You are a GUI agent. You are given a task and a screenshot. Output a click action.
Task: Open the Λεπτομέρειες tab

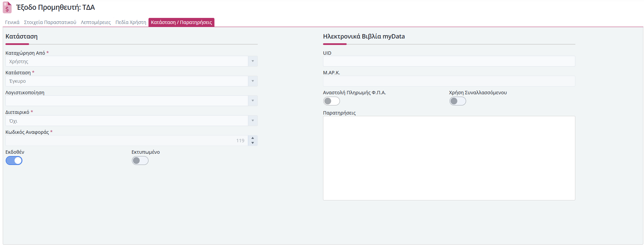pyautogui.click(x=96, y=22)
